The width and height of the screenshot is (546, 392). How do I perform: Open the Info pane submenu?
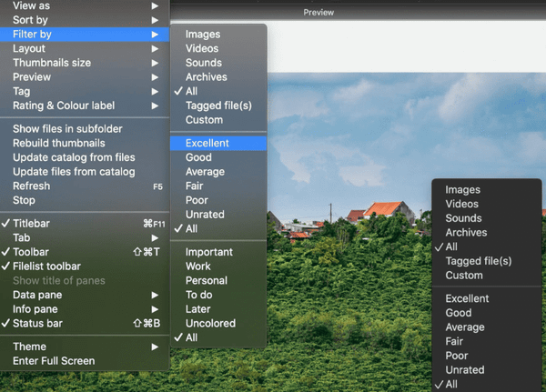click(85, 309)
